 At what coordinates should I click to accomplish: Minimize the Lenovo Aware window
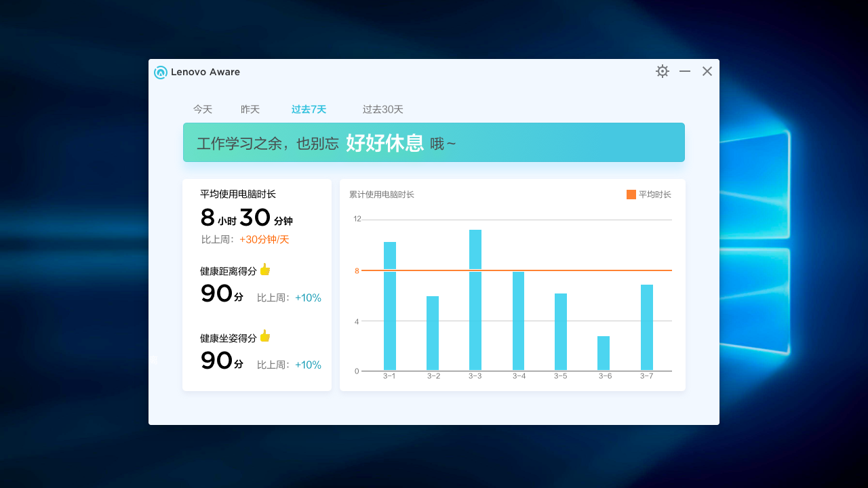(x=684, y=70)
